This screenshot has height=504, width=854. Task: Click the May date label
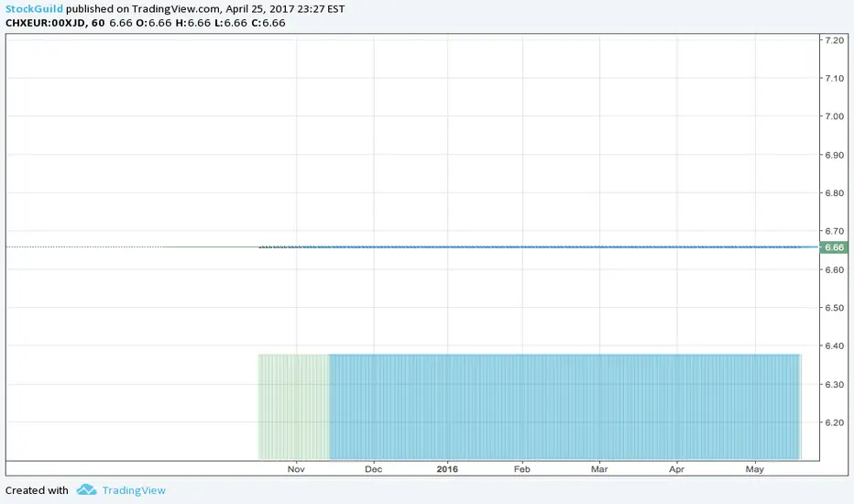[755, 469]
